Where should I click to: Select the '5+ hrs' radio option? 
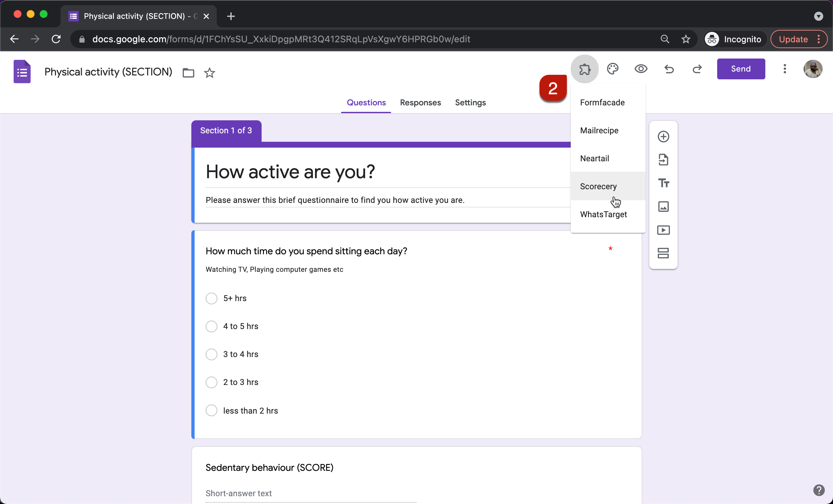click(x=211, y=298)
